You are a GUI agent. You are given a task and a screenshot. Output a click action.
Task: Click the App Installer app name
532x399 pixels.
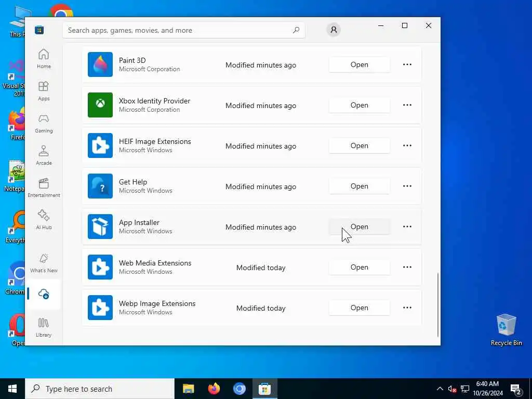coord(139,222)
